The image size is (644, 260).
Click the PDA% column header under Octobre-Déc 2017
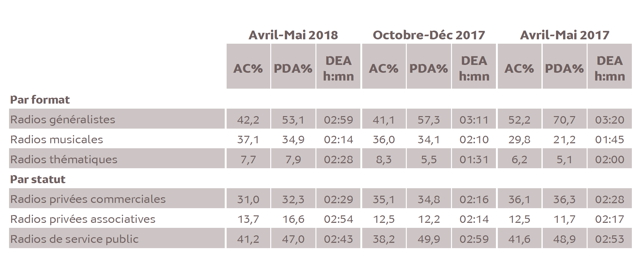click(x=429, y=69)
